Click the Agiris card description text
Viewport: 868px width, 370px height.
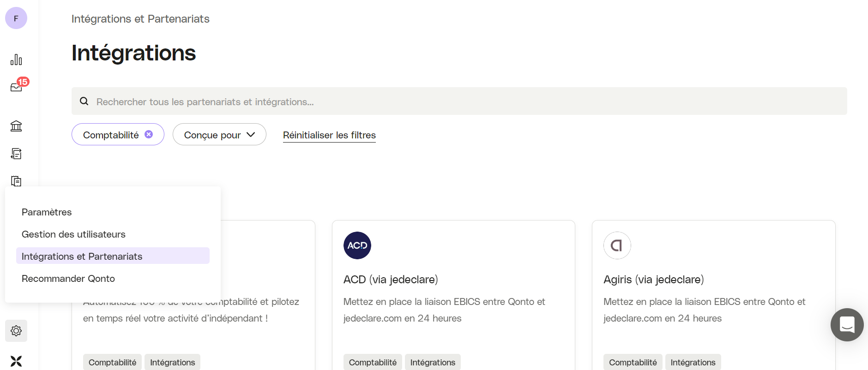point(704,310)
